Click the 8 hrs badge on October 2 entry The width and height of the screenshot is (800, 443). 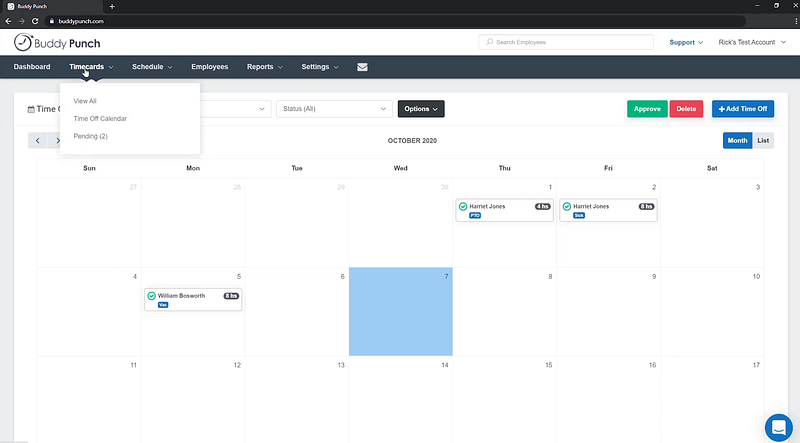point(646,207)
